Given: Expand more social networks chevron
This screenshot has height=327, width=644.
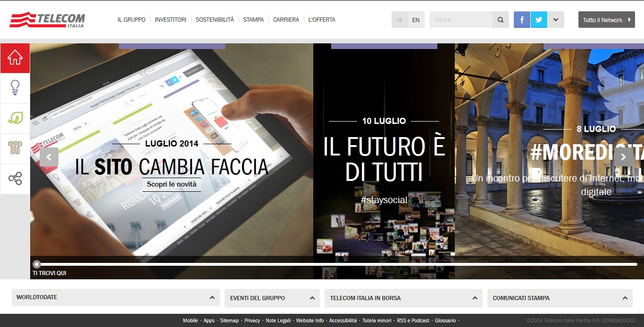Looking at the screenshot, I should pos(556,20).
